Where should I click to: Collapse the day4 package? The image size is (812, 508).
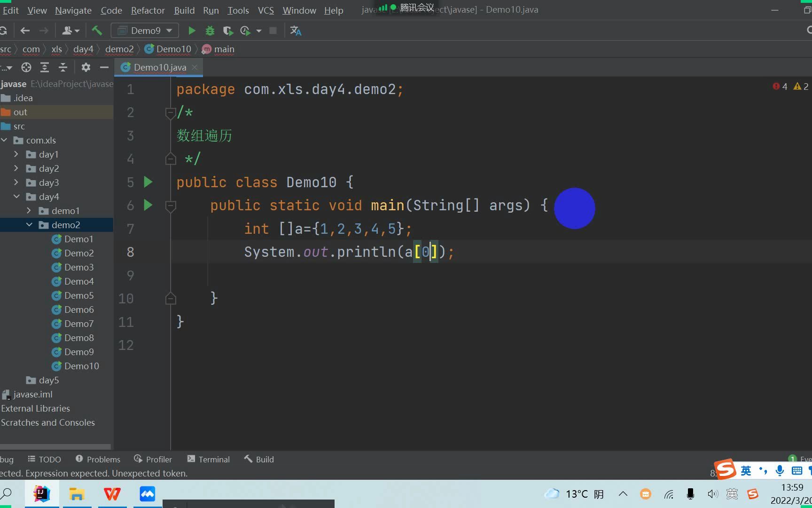[16, 197]
